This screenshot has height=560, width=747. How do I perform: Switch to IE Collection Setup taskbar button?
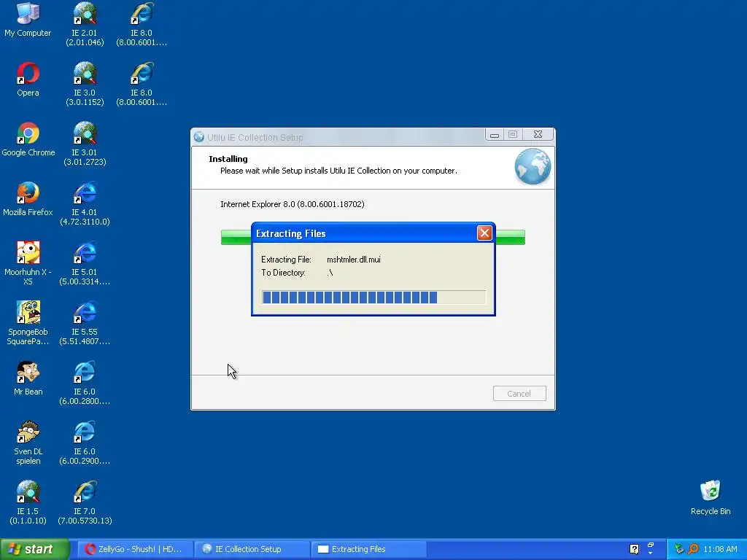click(252, 549)
